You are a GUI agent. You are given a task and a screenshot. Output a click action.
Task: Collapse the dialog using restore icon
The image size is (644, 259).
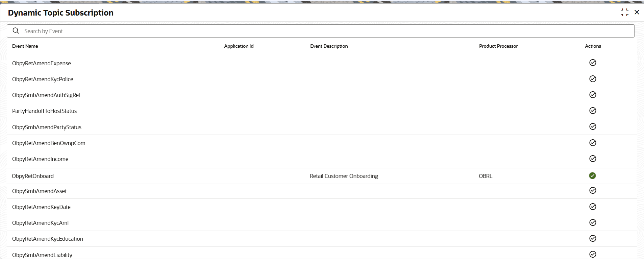tap(625, 13)
